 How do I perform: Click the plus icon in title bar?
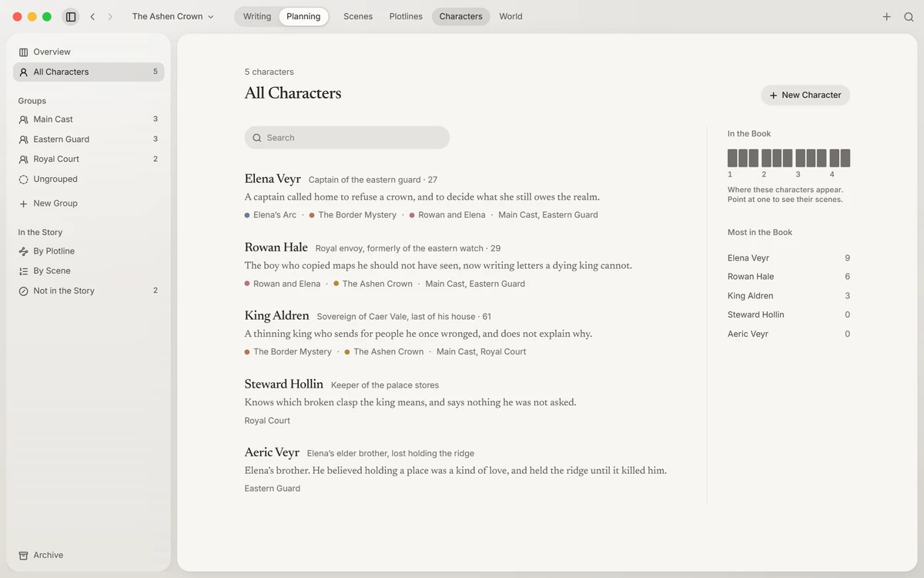(x=887, y=16)
